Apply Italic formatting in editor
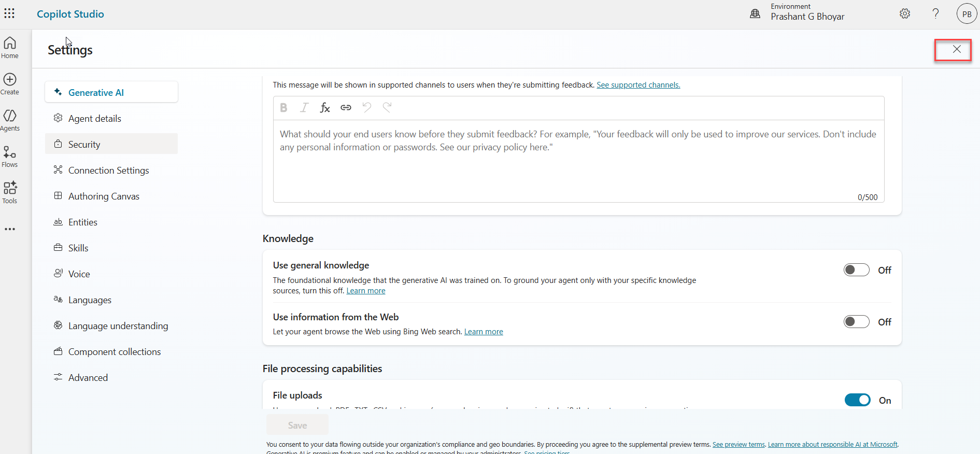The width and height of the screenshot is (980, 454). (x=304, y=107)
